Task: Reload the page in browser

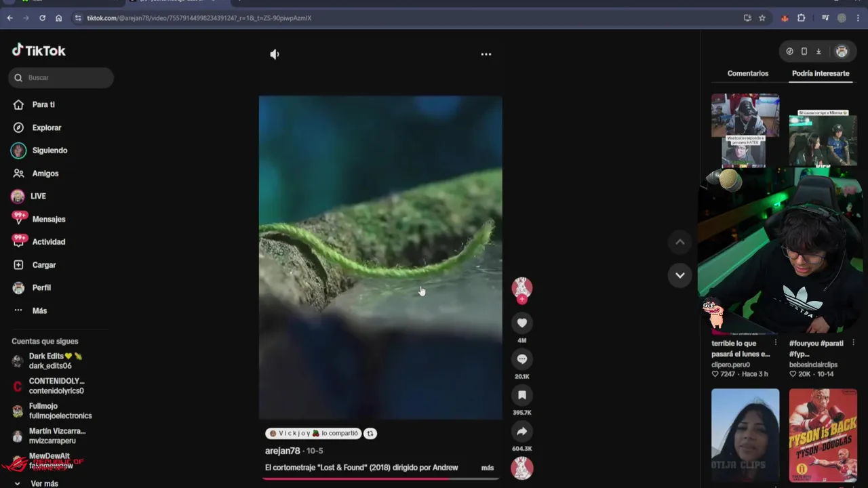Action: click(42, 18)
